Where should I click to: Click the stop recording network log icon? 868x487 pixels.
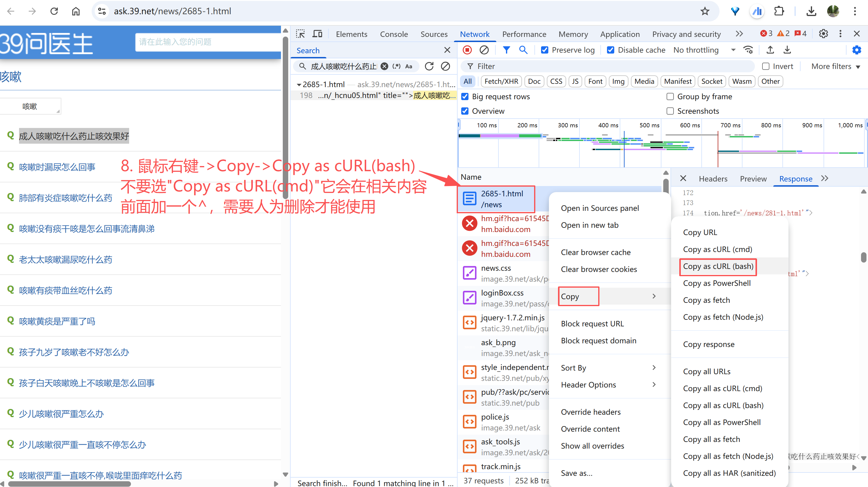click(x=467, y=50)
